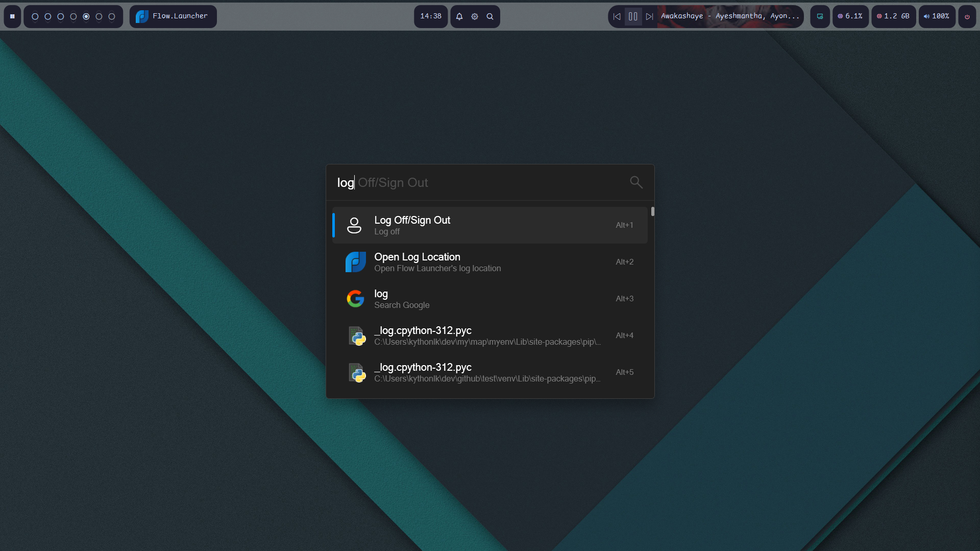Click the Python icon on _log.cpython-312.pyc
This screenshot has width=980, height=551.
pyautogui.click(x=357, y=336)
